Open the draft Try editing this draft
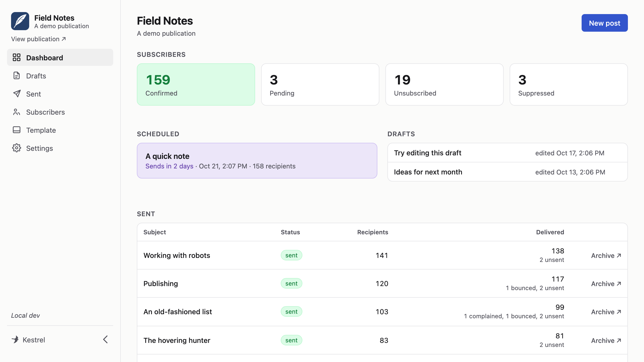This screenshot has height=362, width=644. pyautogui.click(x=508, y=153)
